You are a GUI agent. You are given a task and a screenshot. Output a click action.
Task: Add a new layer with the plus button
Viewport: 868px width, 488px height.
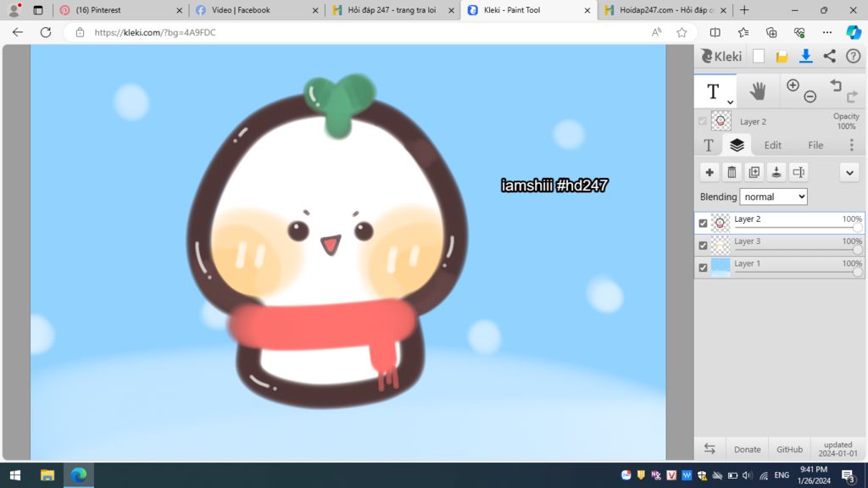[709, 173]
